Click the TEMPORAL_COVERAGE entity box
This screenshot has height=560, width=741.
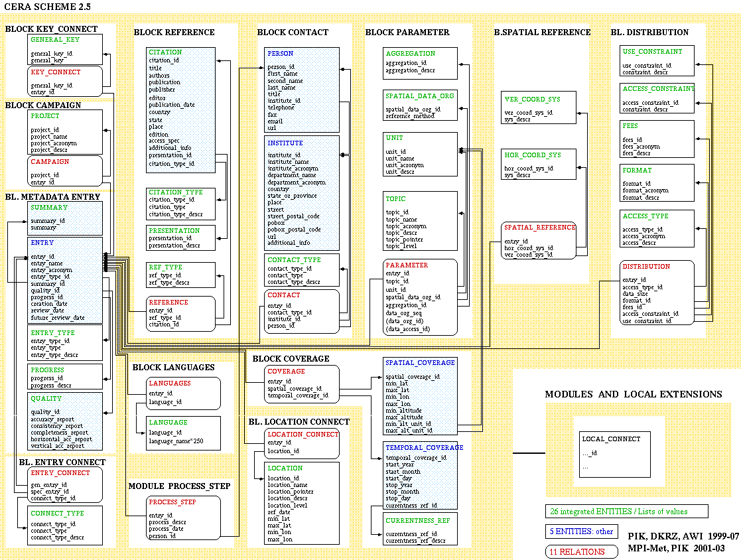pos(421,476)
